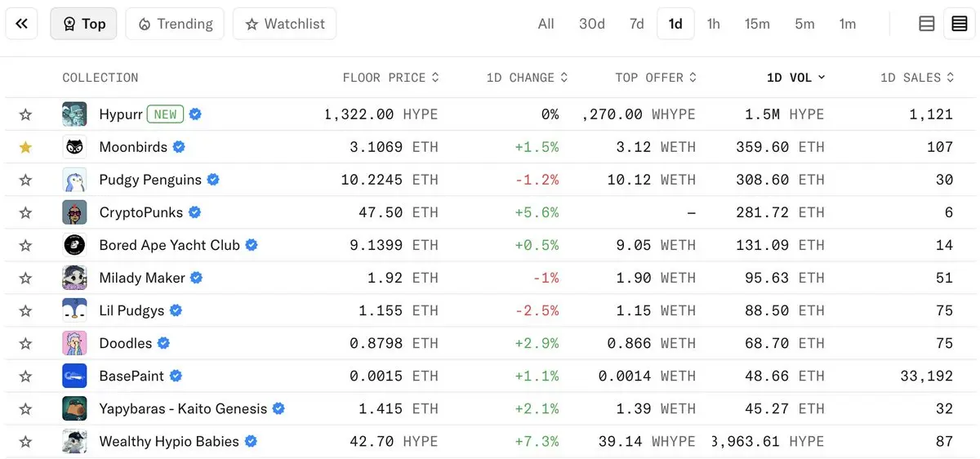Sort by 1D Sales column
Viewport: 980px width, 459px height.
pyautogui.click(x=917, y=78)
